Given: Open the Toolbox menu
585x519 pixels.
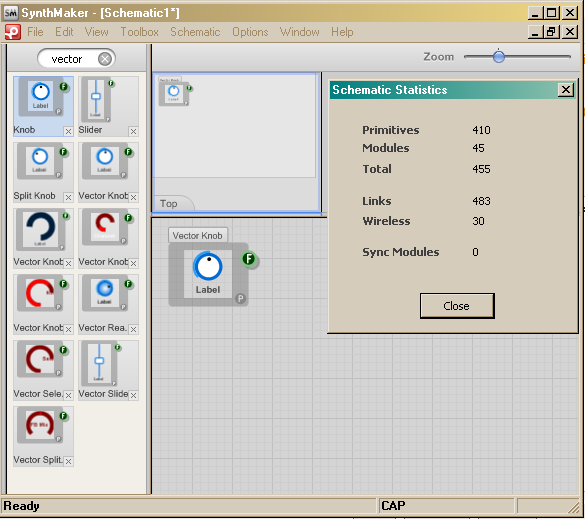Looking at the screenshot, I should click(140, 32).
